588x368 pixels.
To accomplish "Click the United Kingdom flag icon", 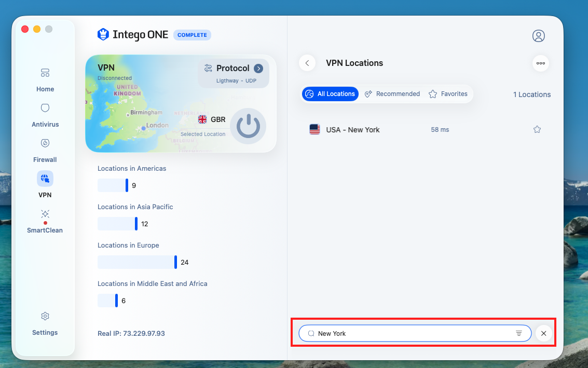I will coord(202,119).
